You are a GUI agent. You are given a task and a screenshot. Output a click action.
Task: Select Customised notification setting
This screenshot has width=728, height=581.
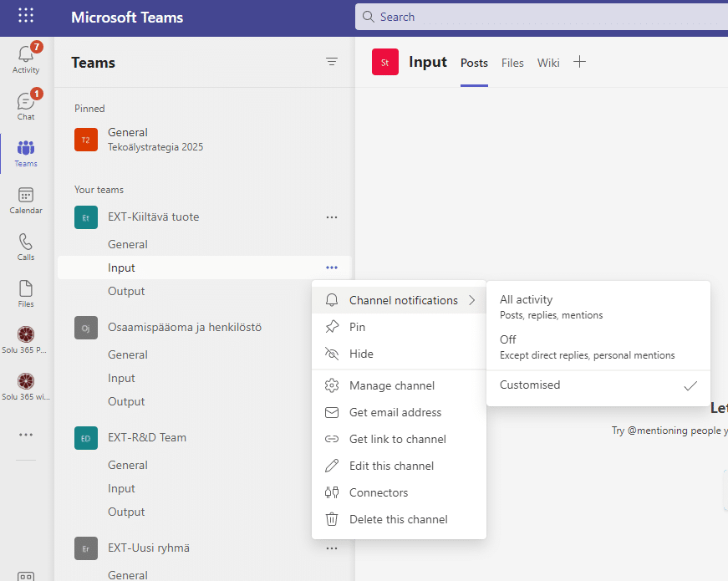pyautogui.click(x=598, y=385)
